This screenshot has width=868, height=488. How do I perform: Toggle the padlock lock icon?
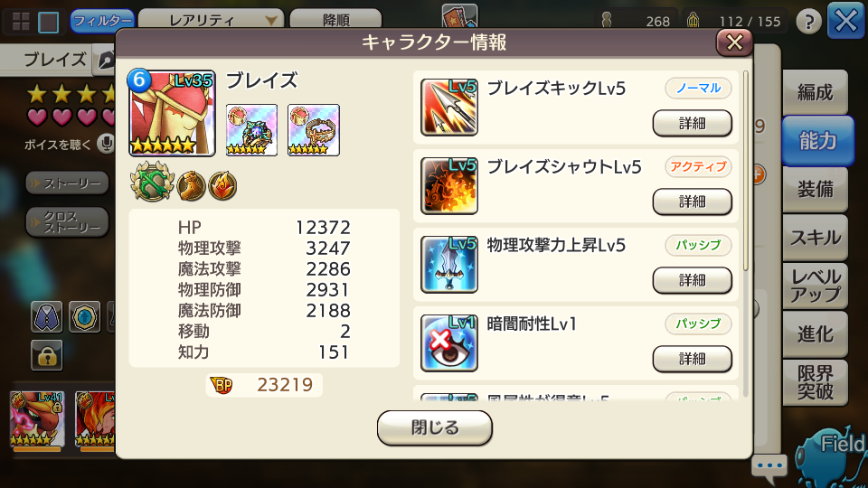(x=47, y=355)
